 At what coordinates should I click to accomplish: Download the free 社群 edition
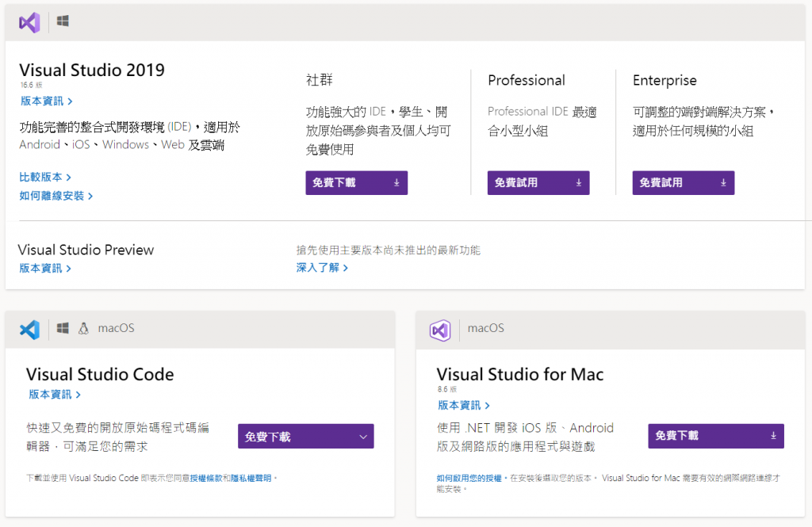[356, 183]
